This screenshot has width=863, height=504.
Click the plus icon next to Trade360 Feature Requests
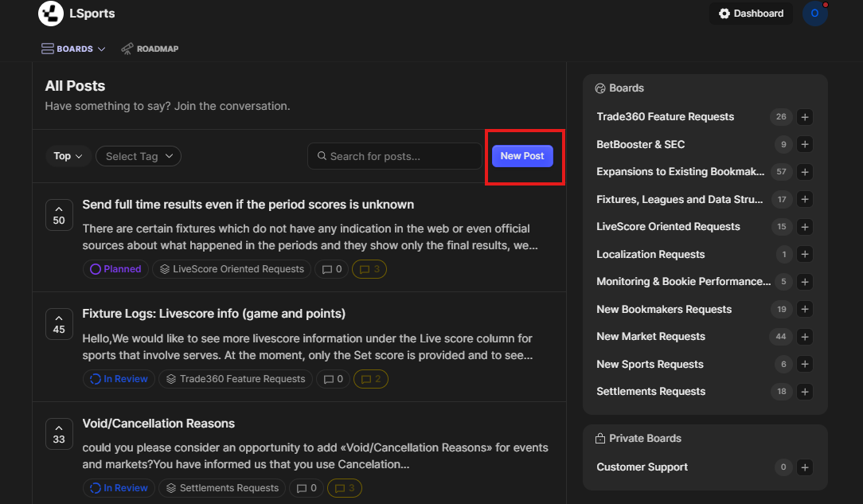tap(805, 117)
